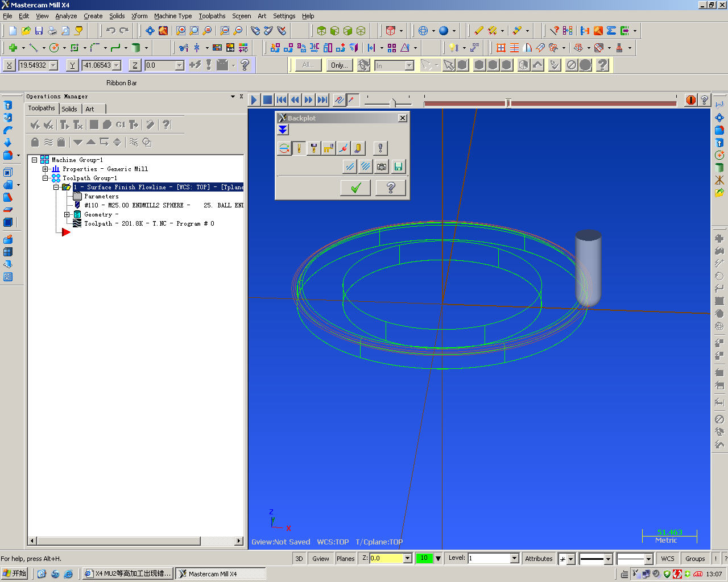This screenshot has width=728, height=582.
Task: Click the Undo arrow icon
Action: click(x=111, y=31)
